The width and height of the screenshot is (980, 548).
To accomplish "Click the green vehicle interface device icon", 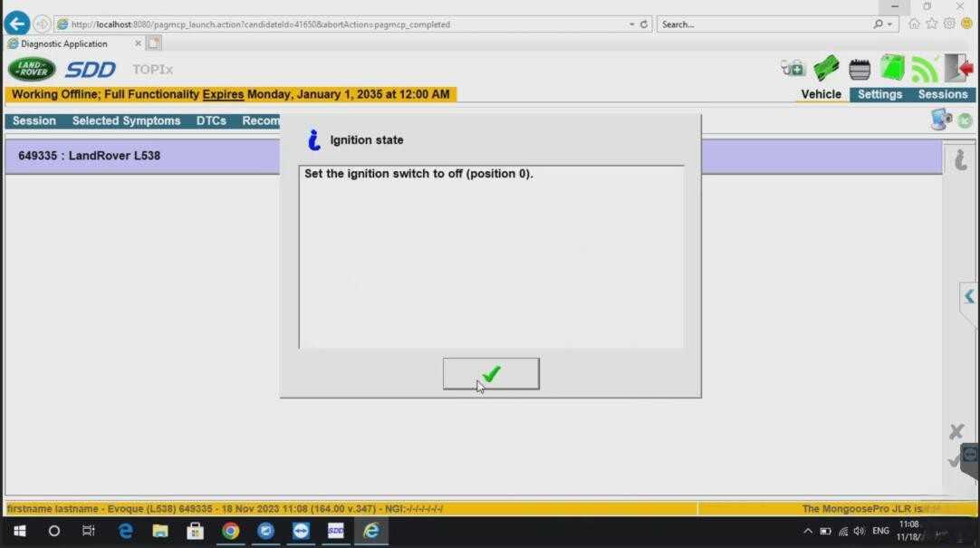I will pos(826,68).
